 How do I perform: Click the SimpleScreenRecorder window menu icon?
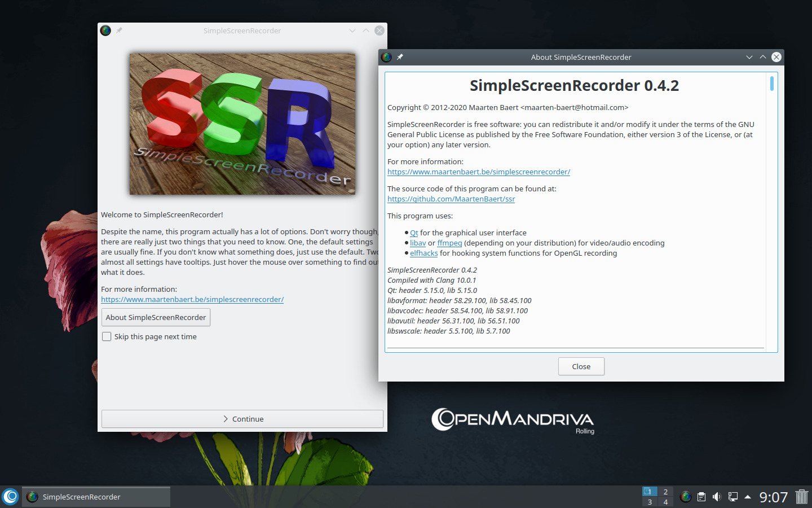(x=105, y=30)
